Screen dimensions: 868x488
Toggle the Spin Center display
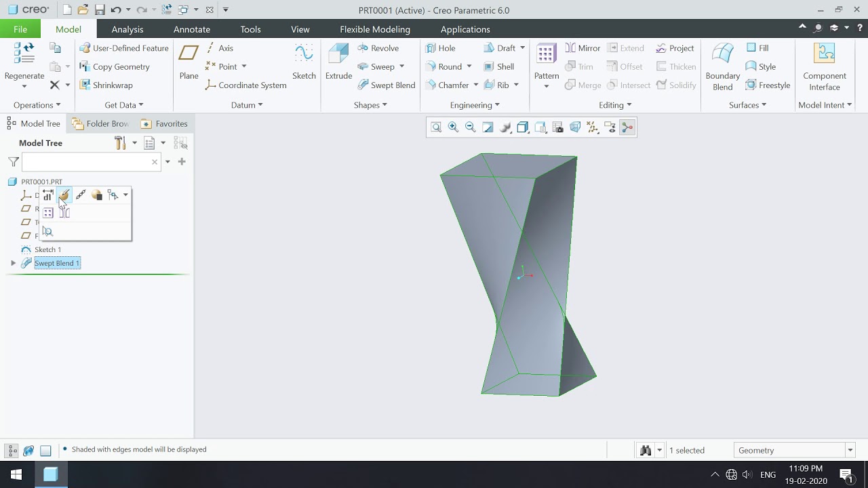pyautogui.click(x=627, y=127)
